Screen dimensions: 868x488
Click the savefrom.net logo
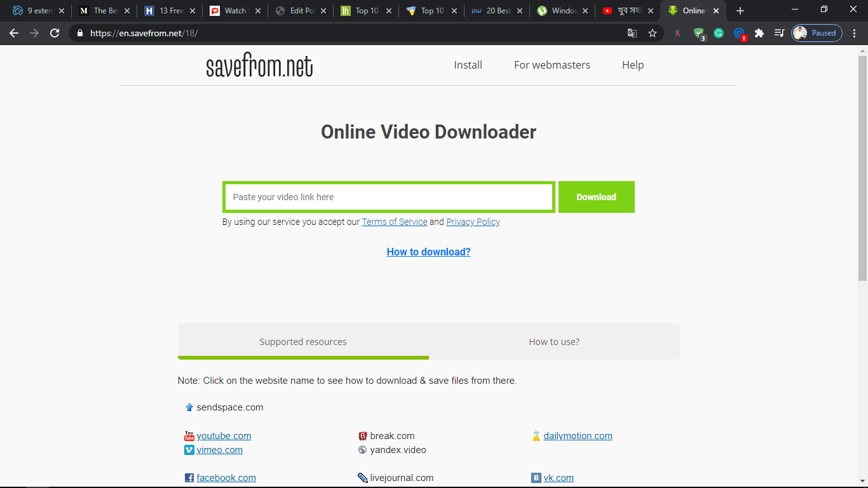[259, 66]
